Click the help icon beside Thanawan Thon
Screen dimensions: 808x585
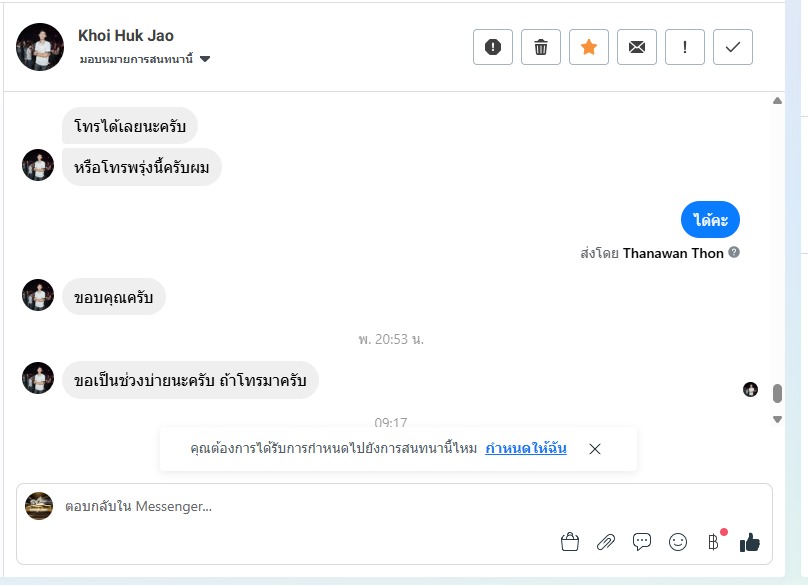click(x=734, y=253)
